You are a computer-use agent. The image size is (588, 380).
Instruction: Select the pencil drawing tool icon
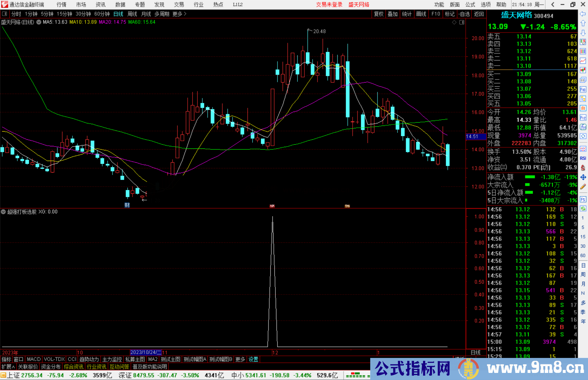point(583,187)
